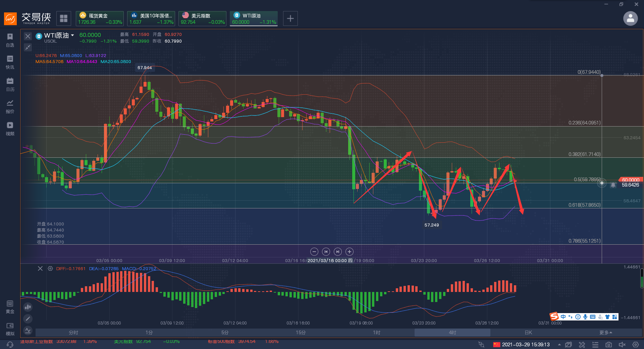This screenshot has width=644, height=349.
Task: Open the 黄金 gold sidebar icon
Action: coord(10,307)
